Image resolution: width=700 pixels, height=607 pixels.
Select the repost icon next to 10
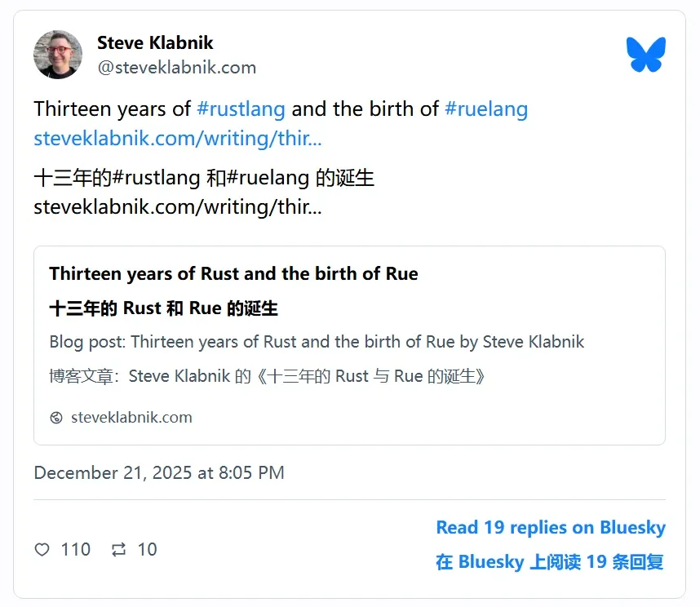point(119,550)
